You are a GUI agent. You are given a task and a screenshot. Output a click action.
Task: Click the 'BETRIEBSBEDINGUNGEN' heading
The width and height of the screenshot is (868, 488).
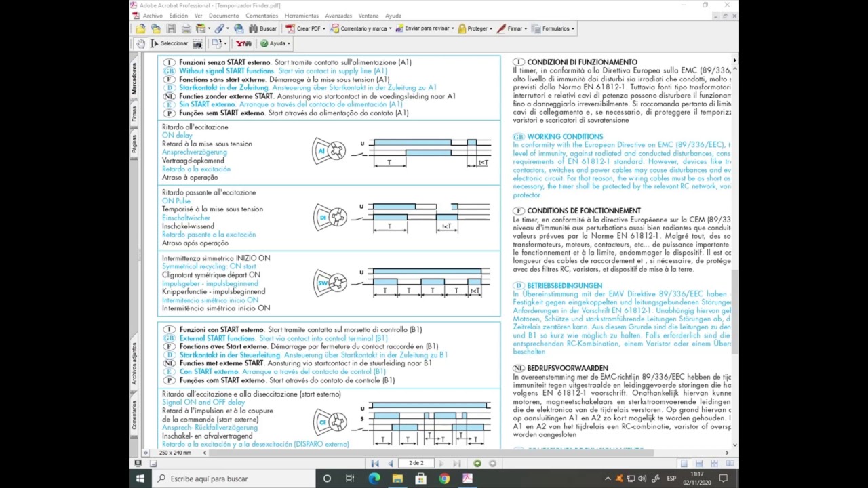(x=564, y=286)
